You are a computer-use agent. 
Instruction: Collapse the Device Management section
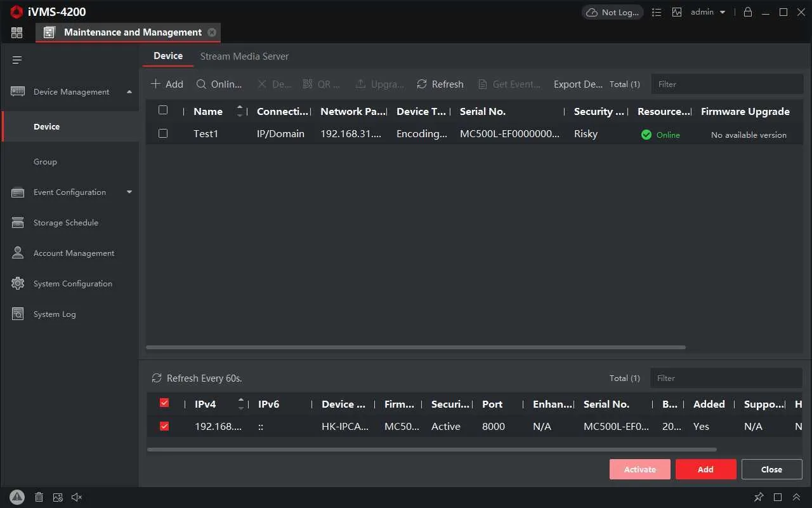(129, 92)
